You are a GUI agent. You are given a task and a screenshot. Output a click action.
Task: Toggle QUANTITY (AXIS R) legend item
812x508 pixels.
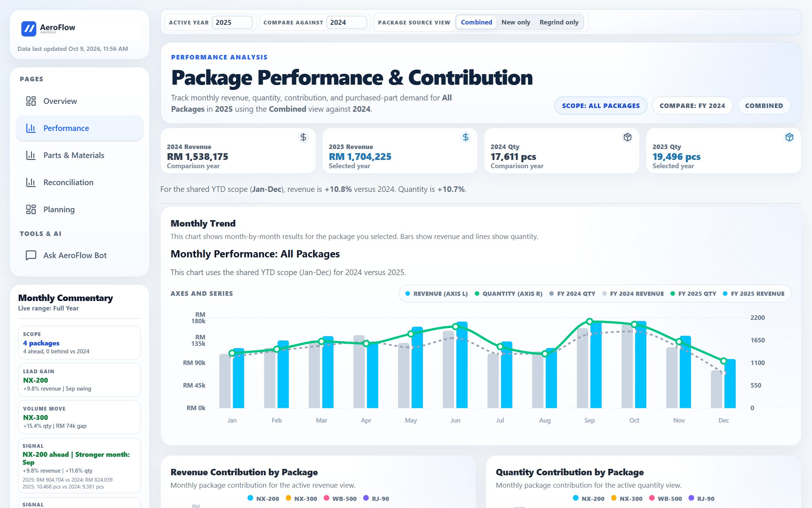pos(508,294)
